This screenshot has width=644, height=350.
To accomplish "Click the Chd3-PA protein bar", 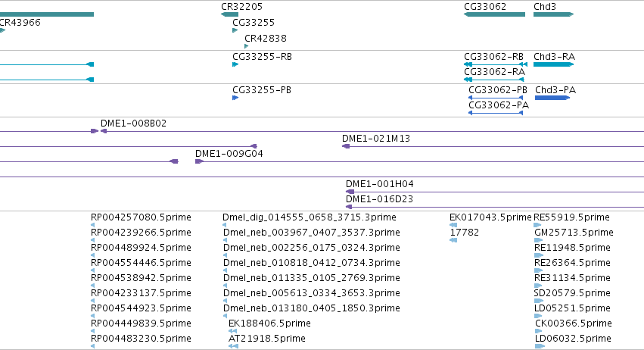I will tap(552, 98).
